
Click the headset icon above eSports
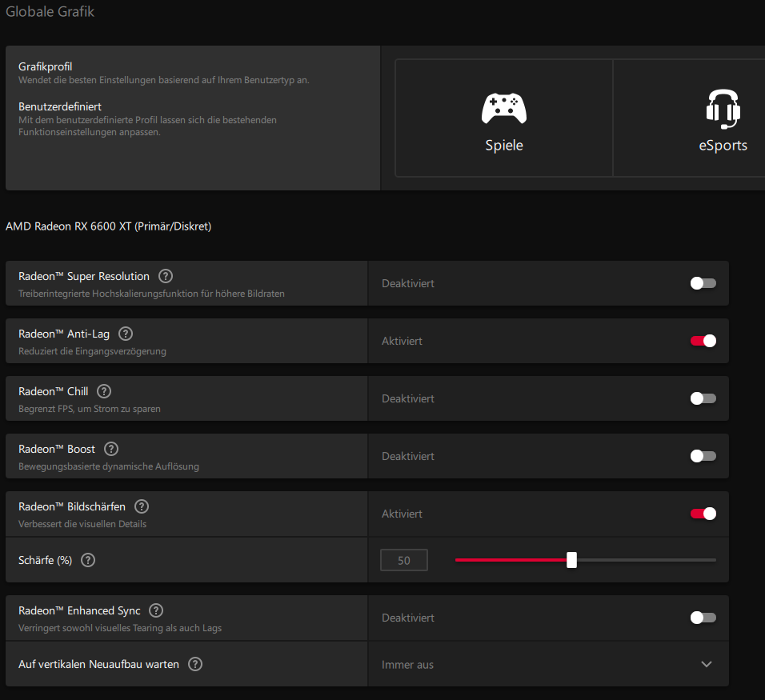point(723,108)
